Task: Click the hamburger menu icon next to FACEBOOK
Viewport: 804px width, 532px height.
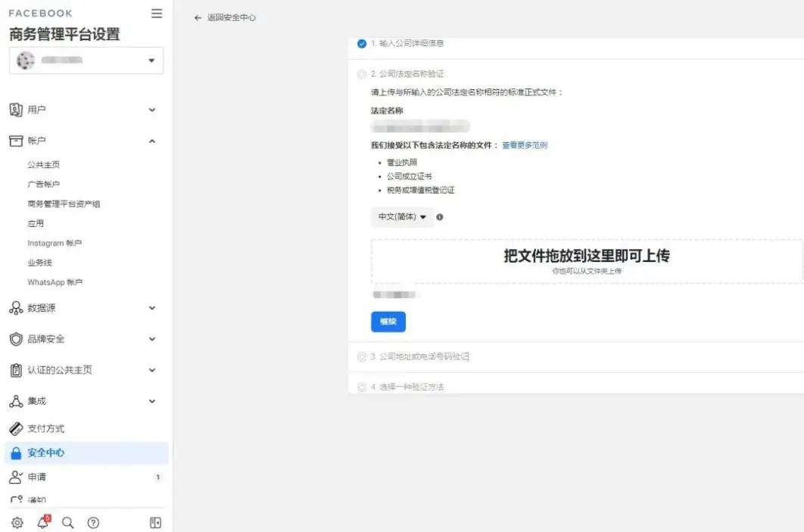Action: click(156, 13)
